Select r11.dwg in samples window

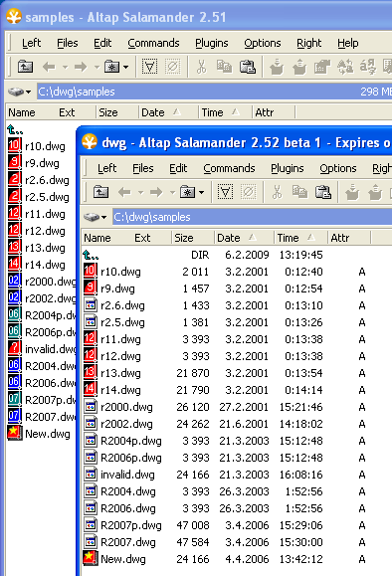45,214
